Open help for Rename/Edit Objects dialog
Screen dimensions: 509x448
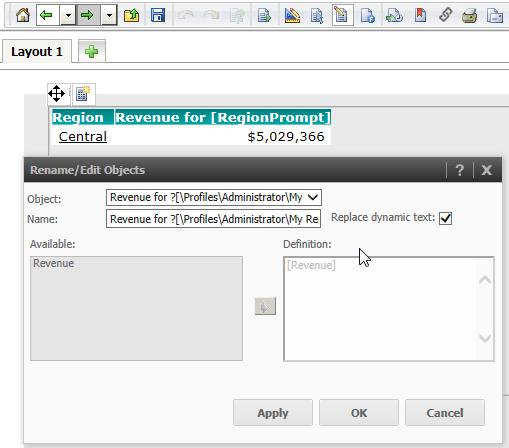pyautogui.click(x=460, y=170)
